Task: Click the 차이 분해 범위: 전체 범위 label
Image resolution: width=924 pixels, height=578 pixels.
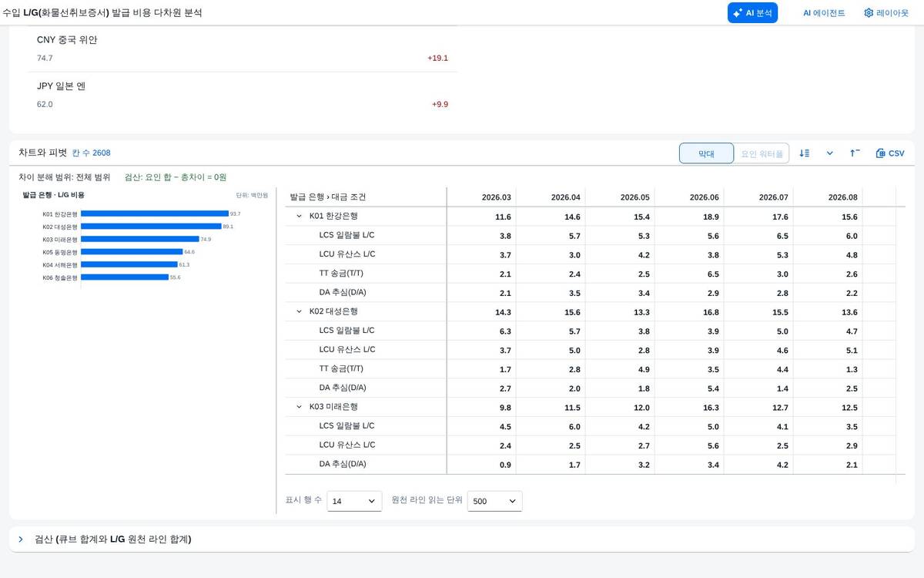Action: tap(65, 176)
